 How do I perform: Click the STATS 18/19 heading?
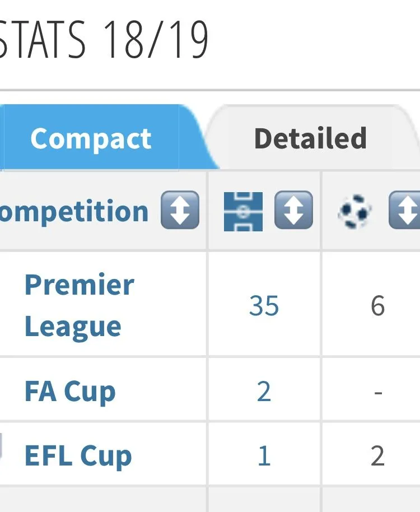(x=104, y=40)
